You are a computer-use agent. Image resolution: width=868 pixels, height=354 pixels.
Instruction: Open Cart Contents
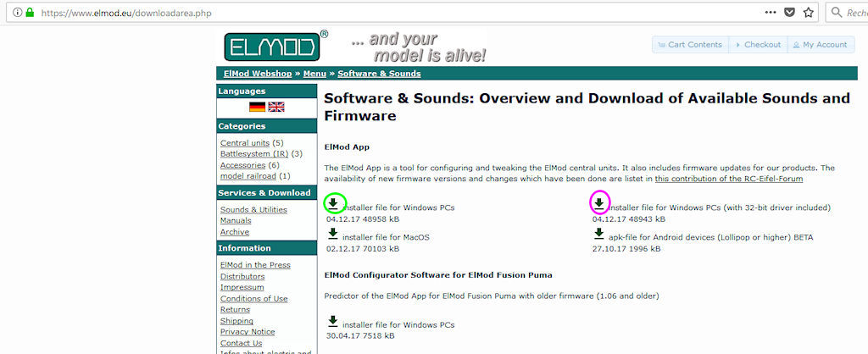click(690, 45)
